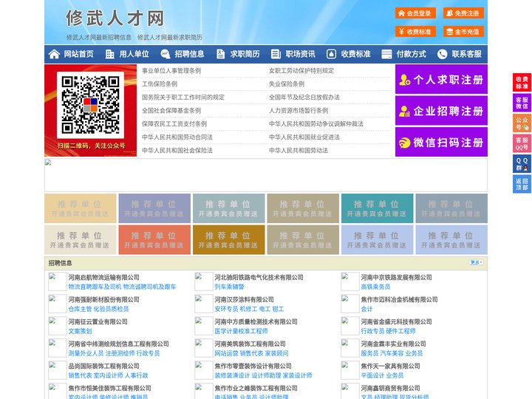Open the 用人单位 nav item
The image size is (532, 399).
pos(134,54)
